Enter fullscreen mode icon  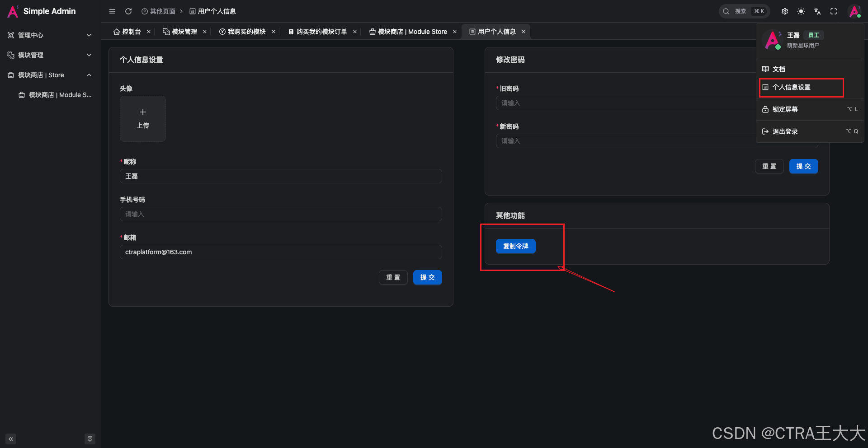pos(834,11)
